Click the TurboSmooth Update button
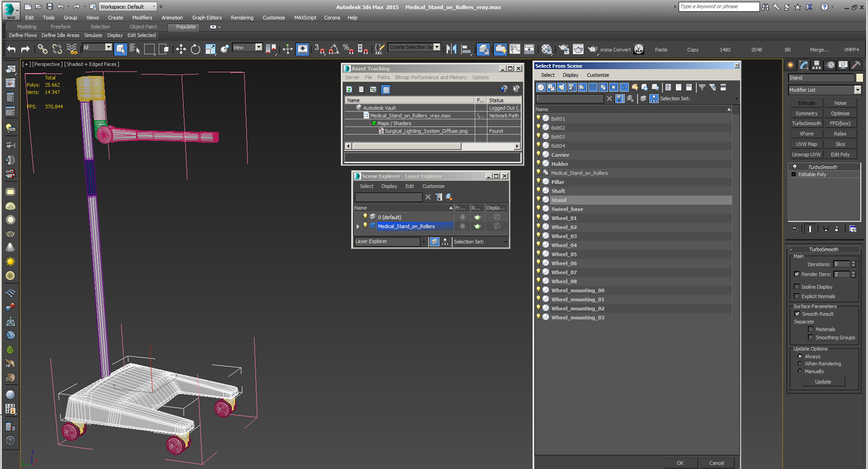The width and height of the screenshot is (868, 469). point(823,382)
